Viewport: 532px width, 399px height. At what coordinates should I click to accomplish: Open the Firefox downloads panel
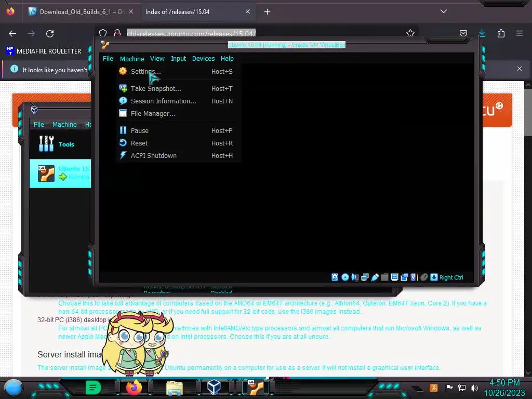(482, 33)
